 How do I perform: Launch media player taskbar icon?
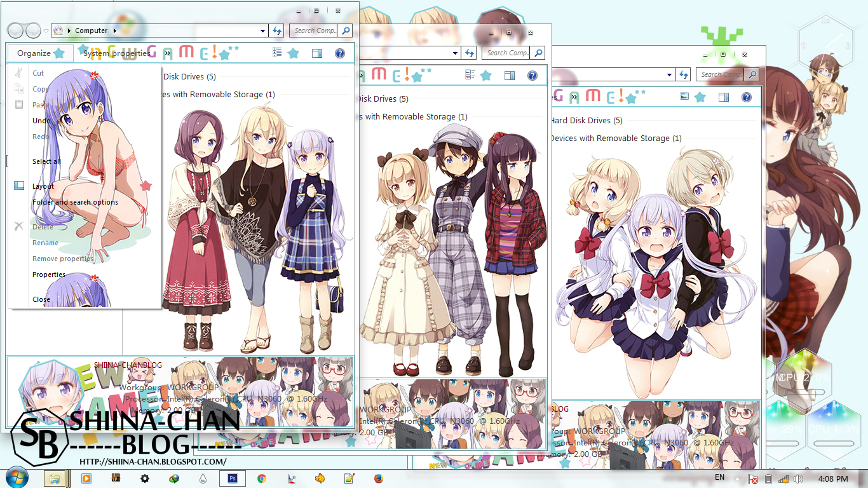point(86,478)
